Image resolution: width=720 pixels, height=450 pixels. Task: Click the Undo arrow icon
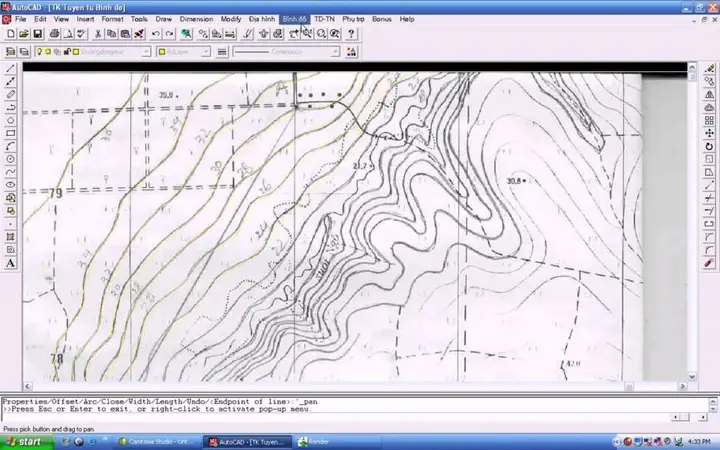[x=156, y=34]
